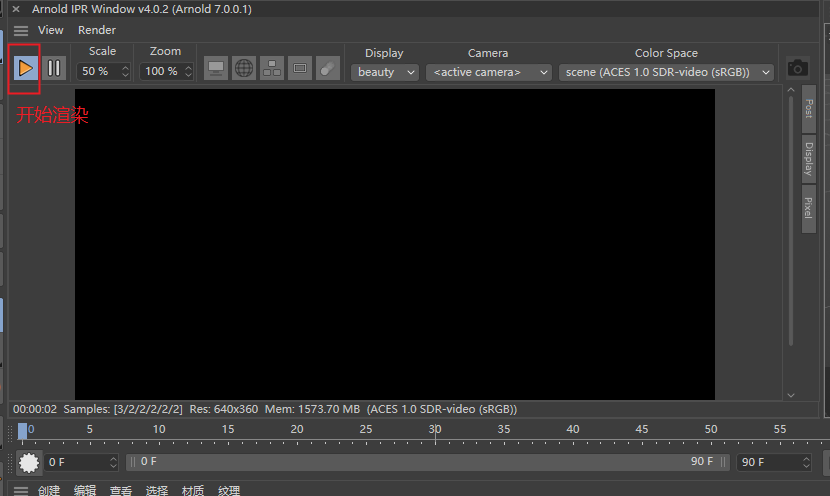Click the 90 F end frame field
This screenshot has width=830, height=496.
(773, 462)
